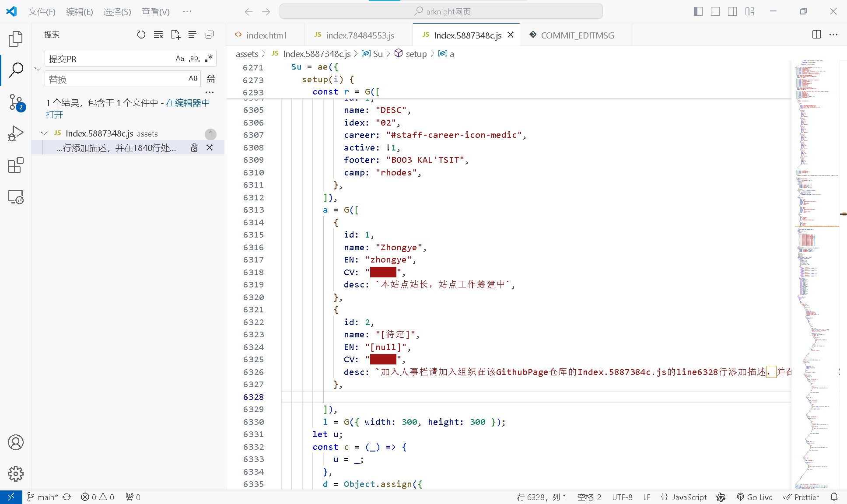
Task: Clear the search results
Action: click(x=158, y=35)
